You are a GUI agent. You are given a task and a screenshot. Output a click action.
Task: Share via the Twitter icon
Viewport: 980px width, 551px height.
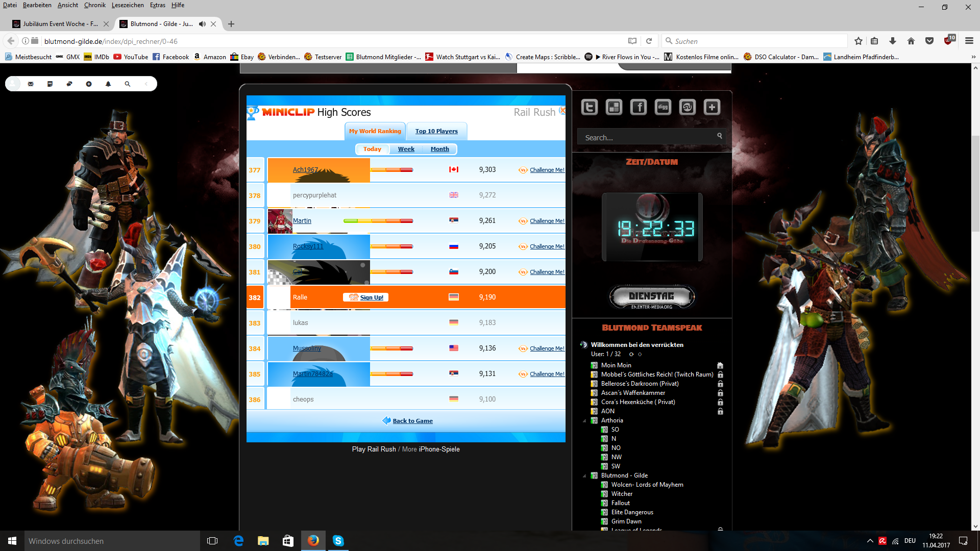(590, 107)
